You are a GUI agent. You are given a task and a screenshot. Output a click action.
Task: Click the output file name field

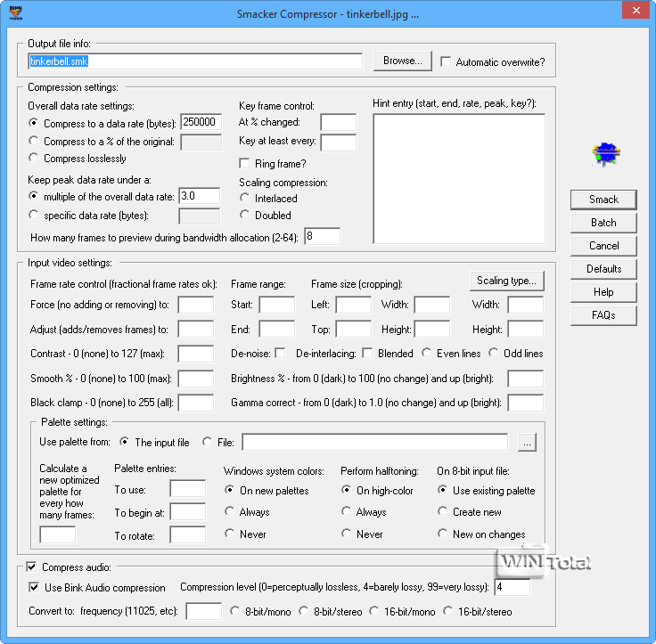[195, 61]
